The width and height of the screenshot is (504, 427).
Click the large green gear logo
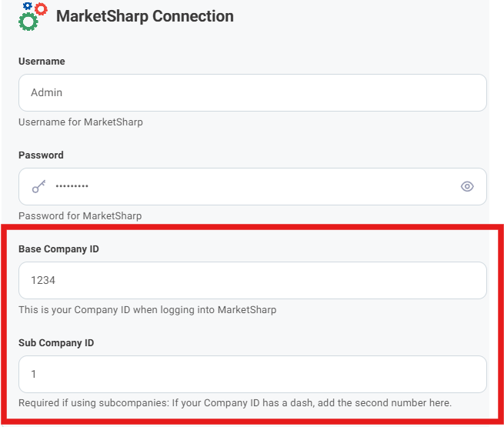(x=28, y=22)
